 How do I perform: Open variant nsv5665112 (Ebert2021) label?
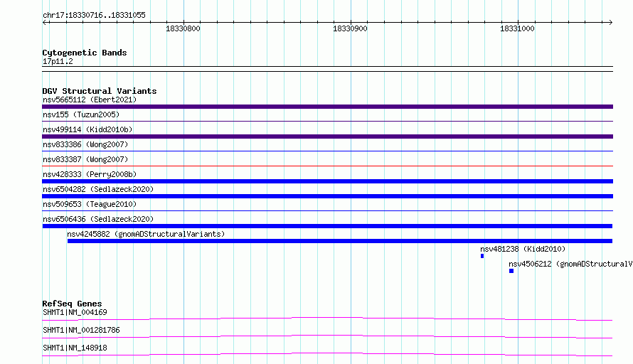(90, 100)
